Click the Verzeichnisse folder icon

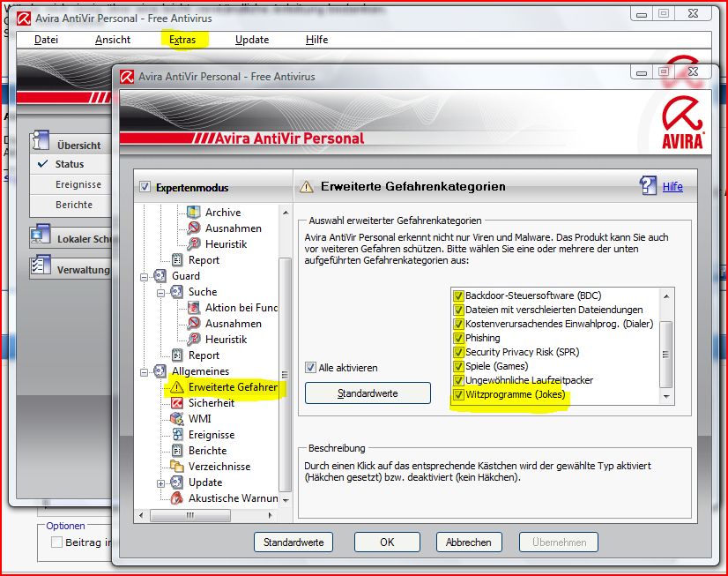pos(177,466)
